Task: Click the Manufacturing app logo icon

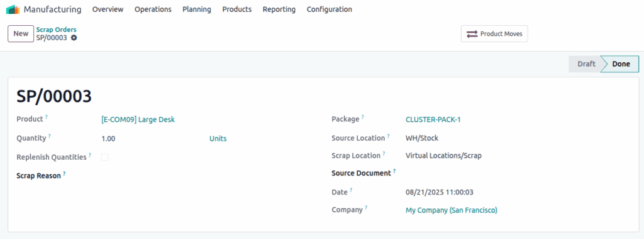Action: tap(13, 9)
